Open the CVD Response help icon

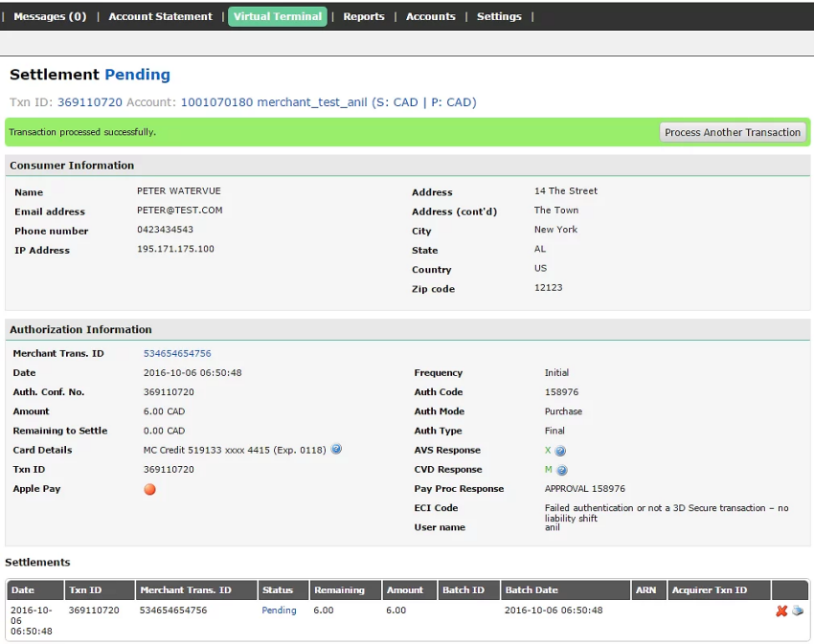point(562,470)
